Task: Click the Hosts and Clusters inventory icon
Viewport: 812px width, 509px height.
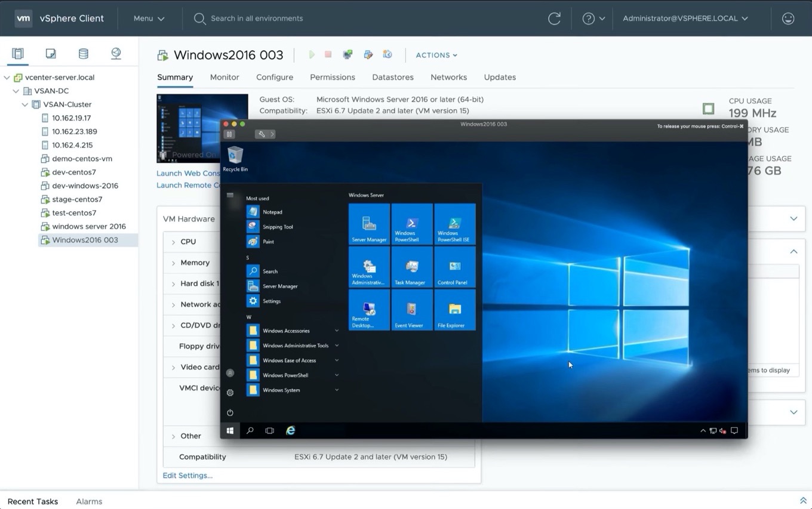Action: [18, 54]
